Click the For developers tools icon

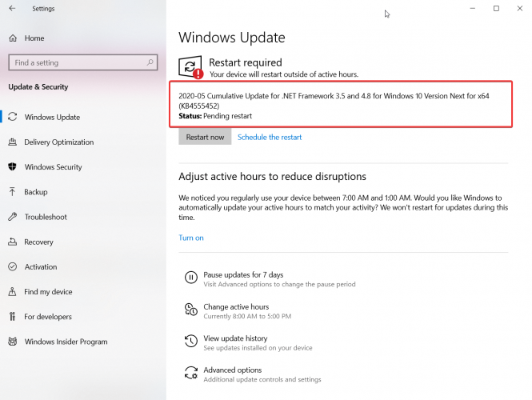[13, 317]
